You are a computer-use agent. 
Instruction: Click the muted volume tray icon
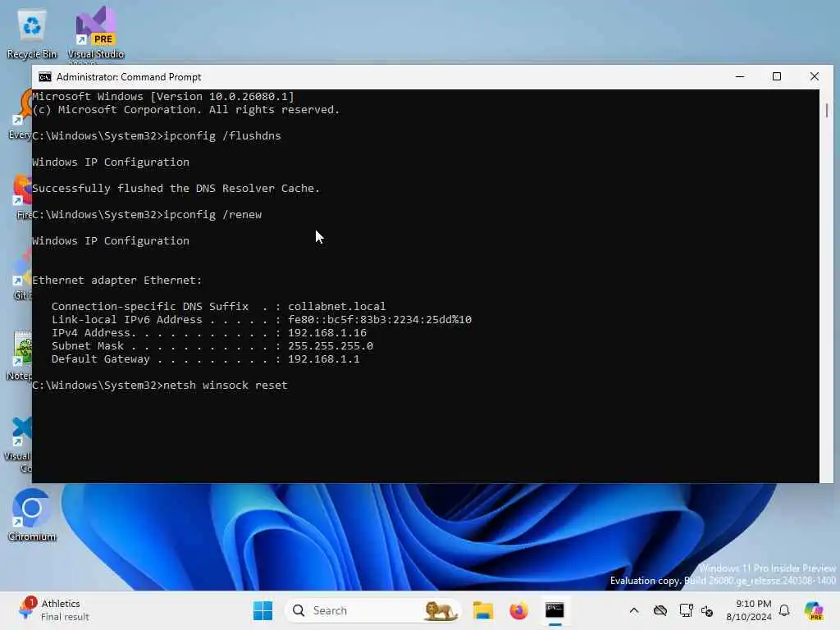707,610
